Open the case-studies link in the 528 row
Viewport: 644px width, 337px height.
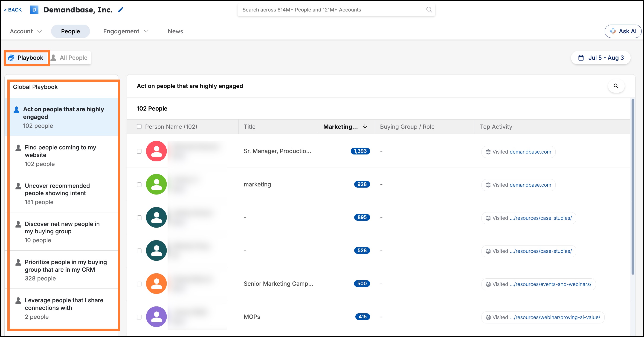[541, 251]
